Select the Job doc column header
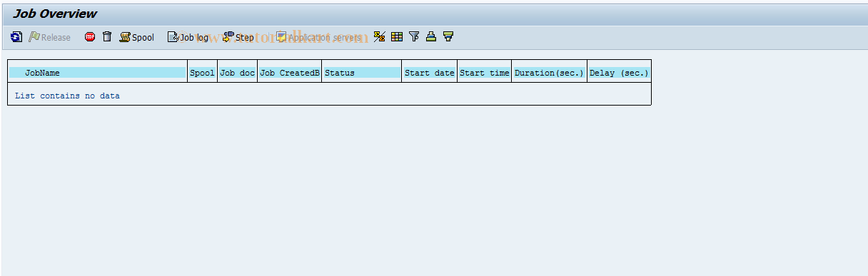Viewport: 868px width, 276px height. tap(238, 73)
